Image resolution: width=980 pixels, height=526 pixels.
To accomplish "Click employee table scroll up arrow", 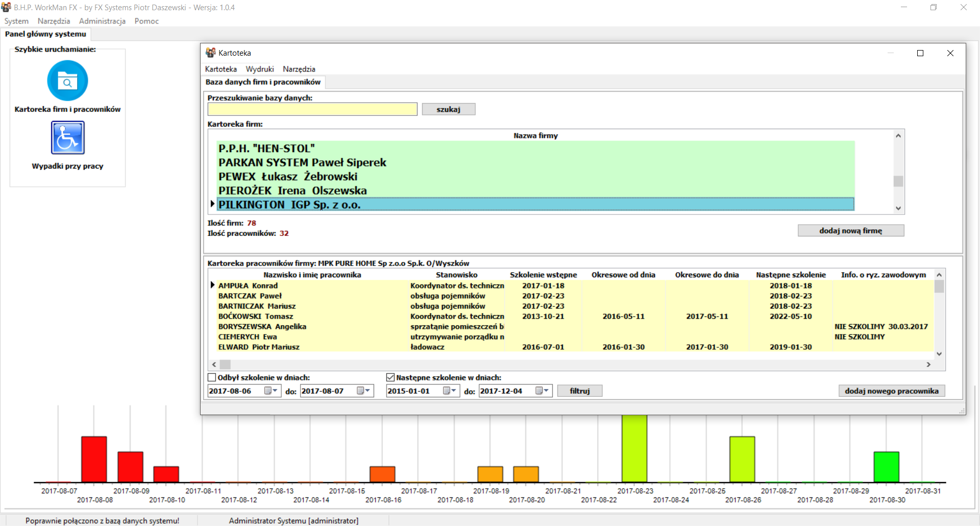I will click(x=939, y=275).
